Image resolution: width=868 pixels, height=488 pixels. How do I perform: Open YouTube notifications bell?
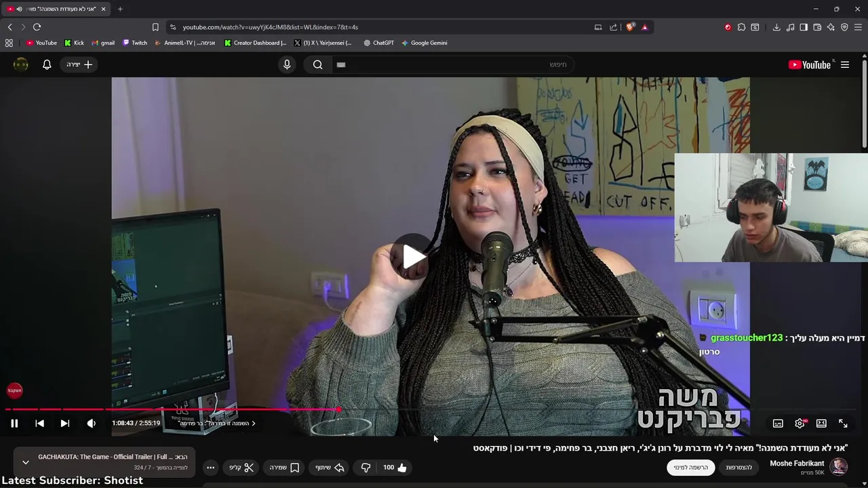[x=47, y=64]
